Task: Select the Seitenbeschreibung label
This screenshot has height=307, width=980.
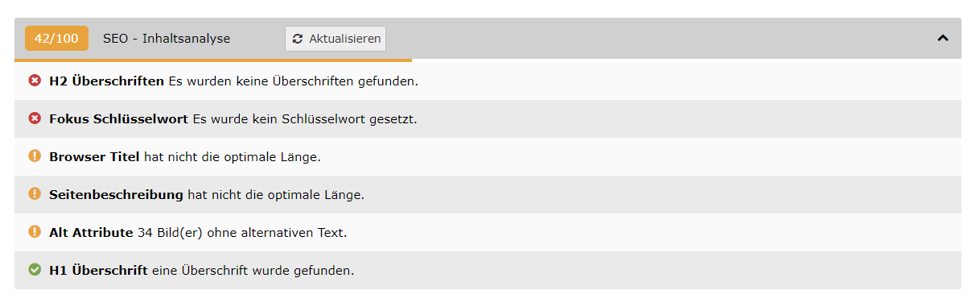Action: point(116,195)
